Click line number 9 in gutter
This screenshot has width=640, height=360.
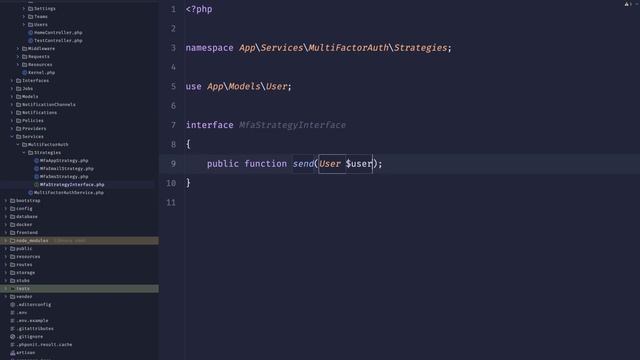[x=173, y=164]
